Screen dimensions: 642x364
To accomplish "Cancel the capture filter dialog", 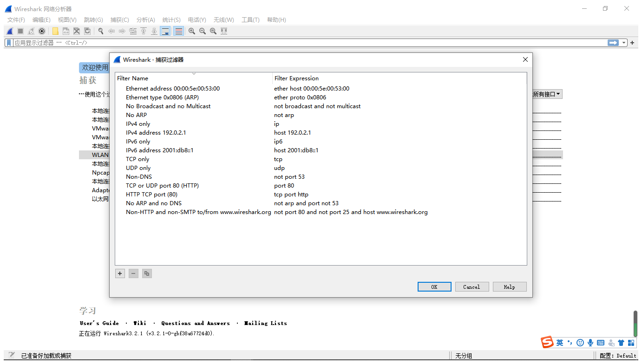I will [472, 287].
